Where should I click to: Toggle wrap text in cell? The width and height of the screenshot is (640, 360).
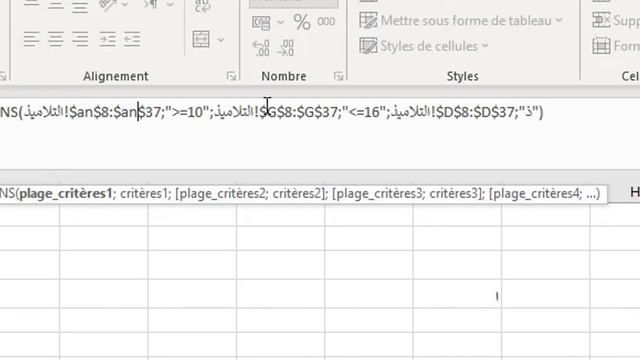[x=202, y=6]
